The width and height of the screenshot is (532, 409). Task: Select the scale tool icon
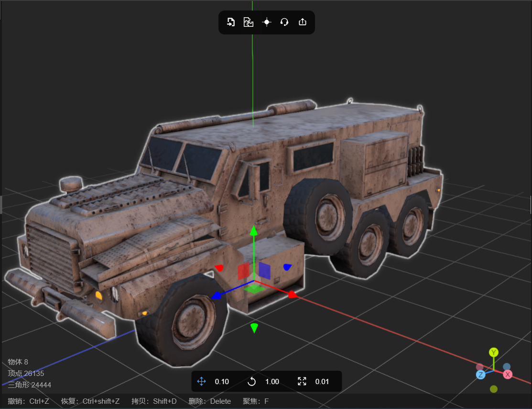[302, 381]
